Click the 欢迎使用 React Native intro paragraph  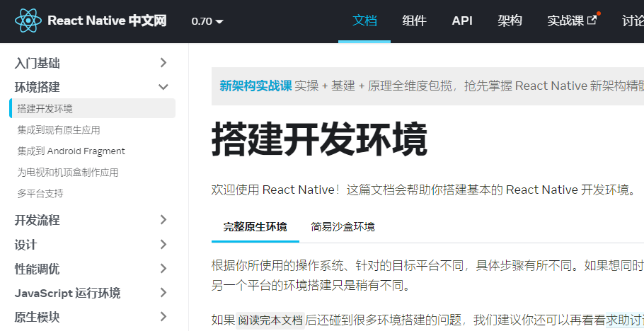(x=424, y=190)
